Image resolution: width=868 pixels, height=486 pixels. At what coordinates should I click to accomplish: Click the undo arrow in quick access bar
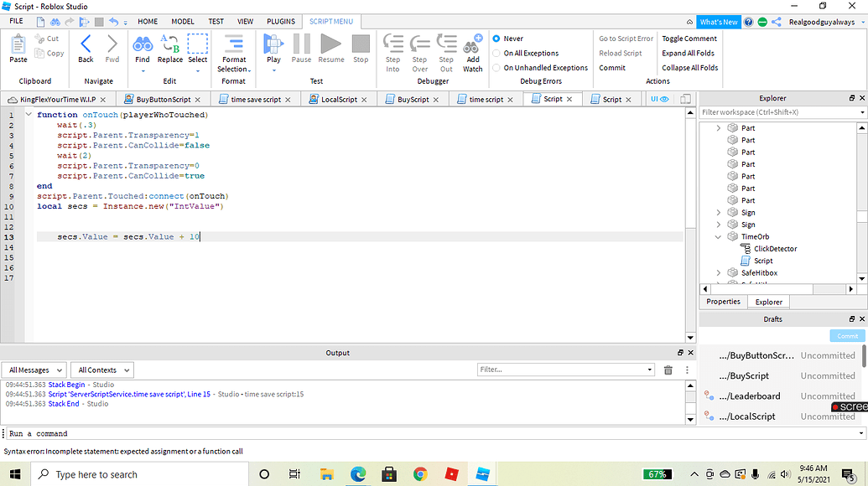click(x=113, y=22)
